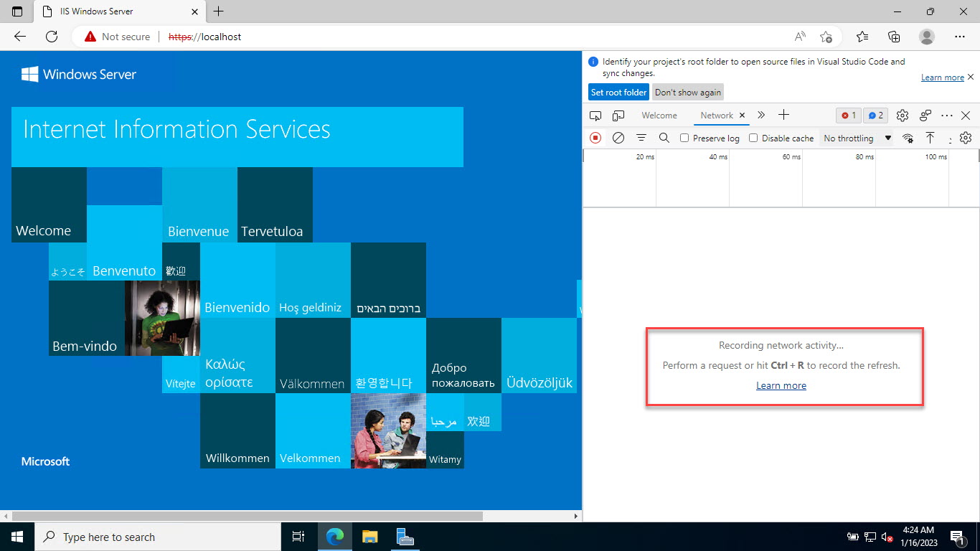Open a new browser tab

(x=219, y=11)
